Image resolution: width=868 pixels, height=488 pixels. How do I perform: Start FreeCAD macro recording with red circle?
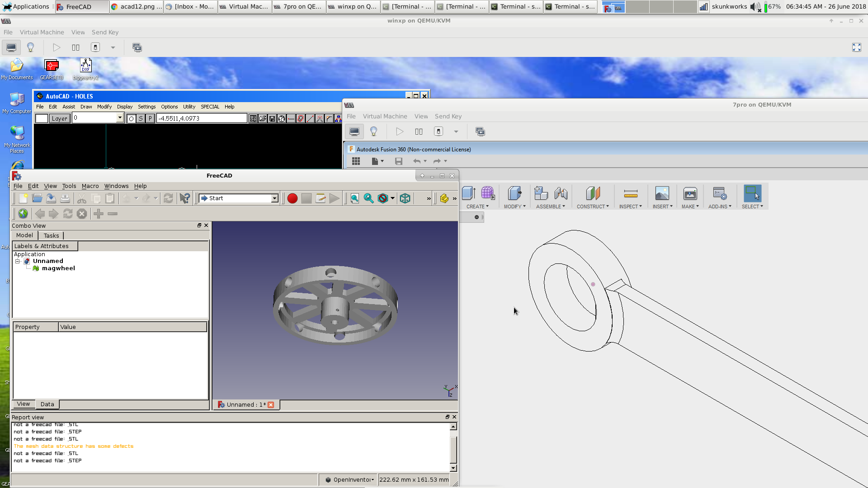(x=292, y=198)
